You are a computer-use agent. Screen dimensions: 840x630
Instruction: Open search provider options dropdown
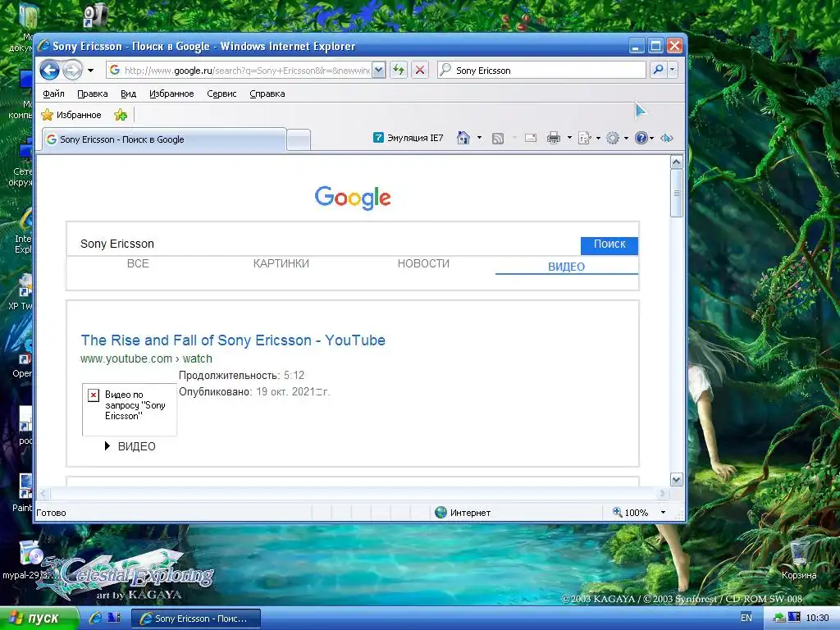673,70
